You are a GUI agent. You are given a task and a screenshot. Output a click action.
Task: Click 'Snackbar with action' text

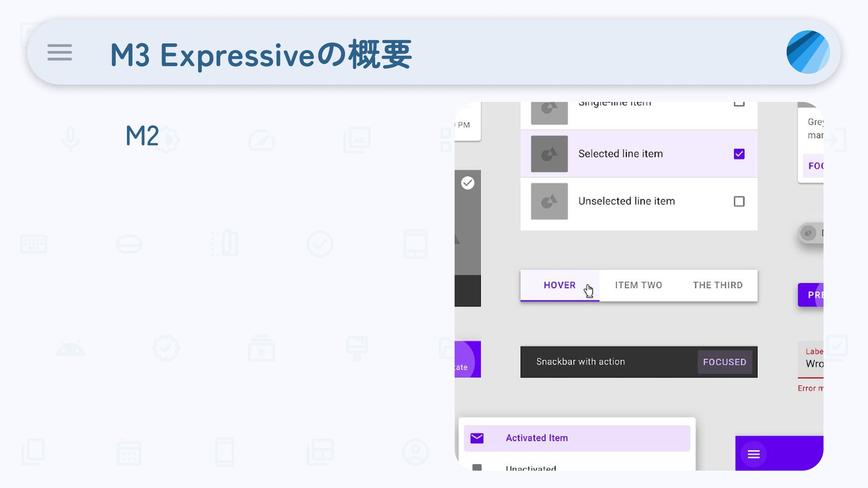click(x=580, y=362)
